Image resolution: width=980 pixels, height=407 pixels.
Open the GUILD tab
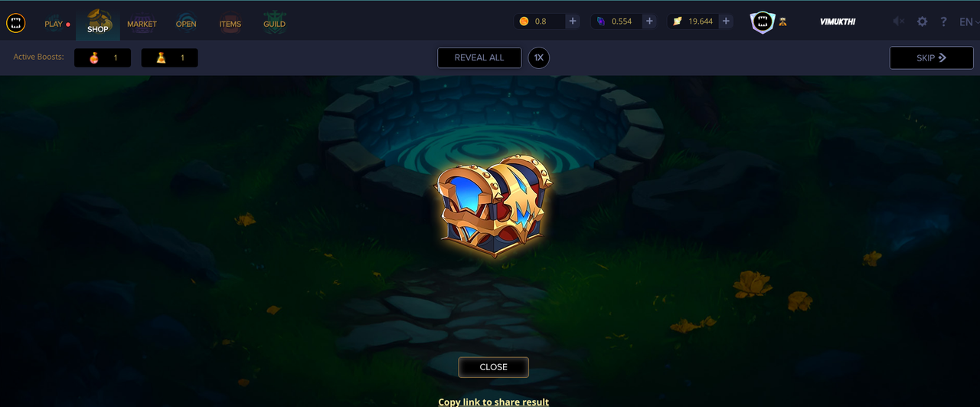[x=274, y=23]
